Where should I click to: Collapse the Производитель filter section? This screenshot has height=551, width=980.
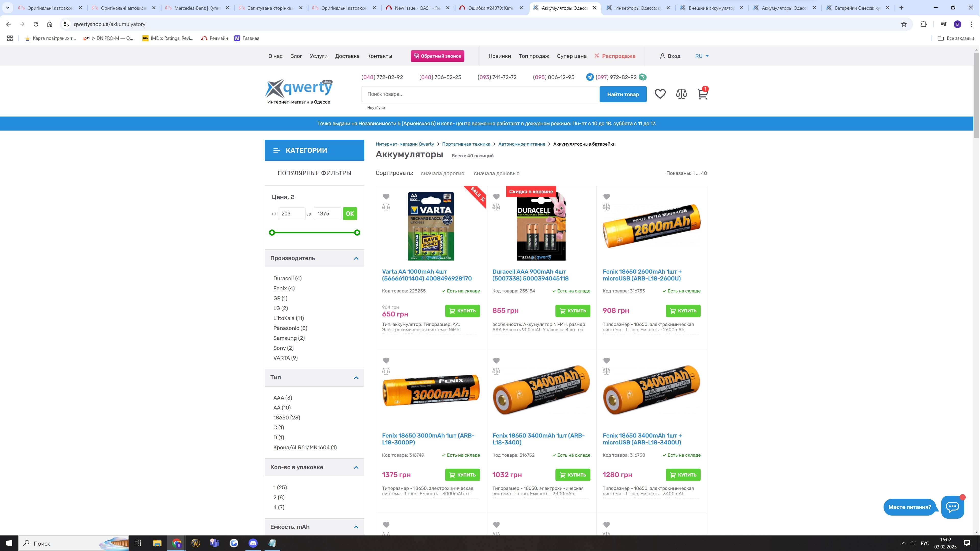(356, 259)
